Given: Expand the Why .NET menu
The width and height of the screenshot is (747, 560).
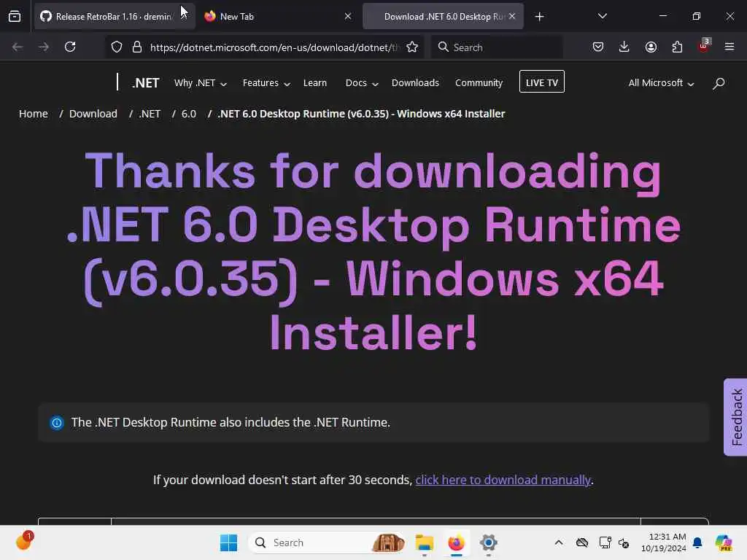Looking at the screenshot, I should coord(201,83).
